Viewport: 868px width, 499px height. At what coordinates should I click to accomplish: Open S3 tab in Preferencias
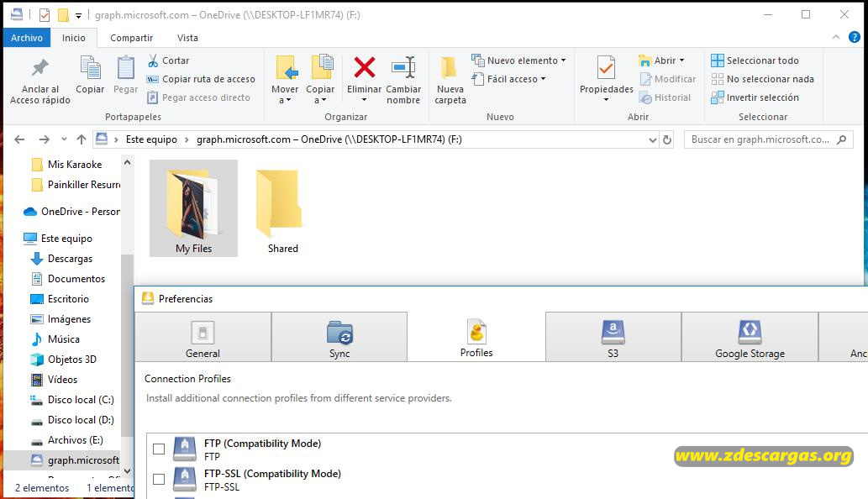coord(613,337)
